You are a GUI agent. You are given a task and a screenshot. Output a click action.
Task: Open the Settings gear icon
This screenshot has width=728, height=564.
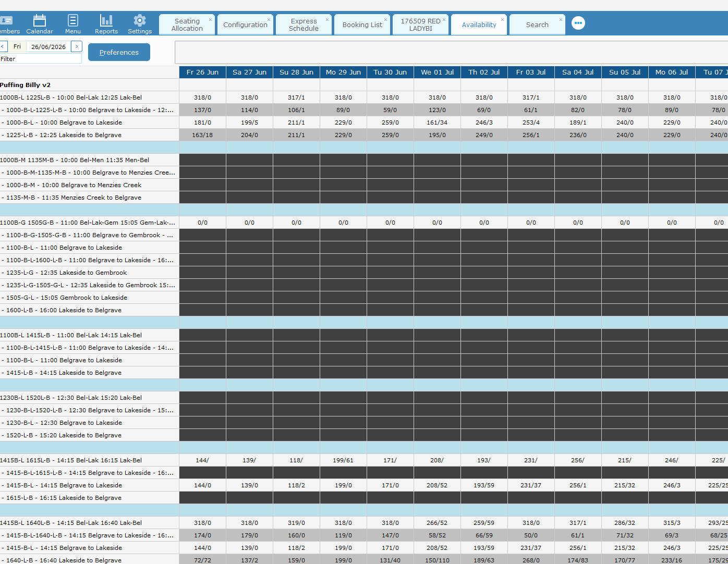[140, 21]
